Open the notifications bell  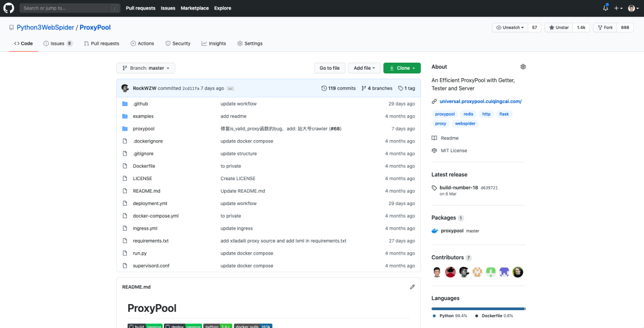(606, 8)
